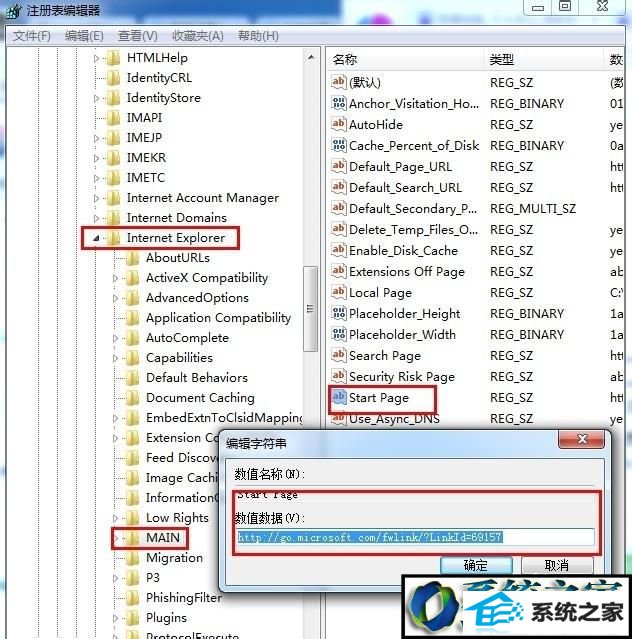The width and height of the screenshot is (632, 639).
Task: Click string icon for Default_Page_URL
Action: pos(339,166)
